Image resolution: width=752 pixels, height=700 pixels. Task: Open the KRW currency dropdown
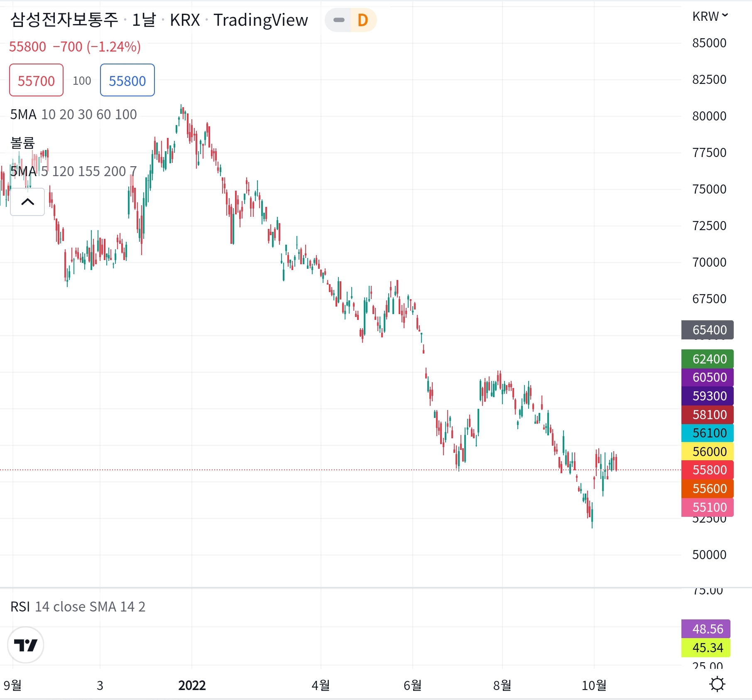coord(710,16)
